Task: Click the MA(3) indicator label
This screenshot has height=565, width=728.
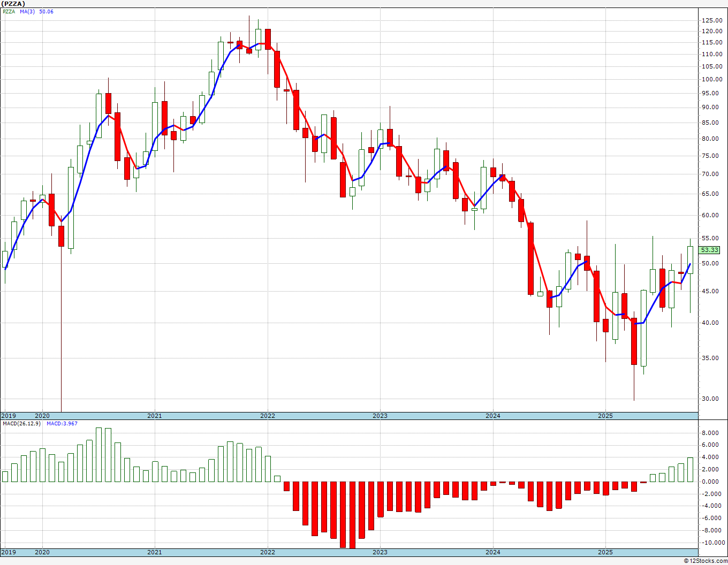Action: (28, 12)
